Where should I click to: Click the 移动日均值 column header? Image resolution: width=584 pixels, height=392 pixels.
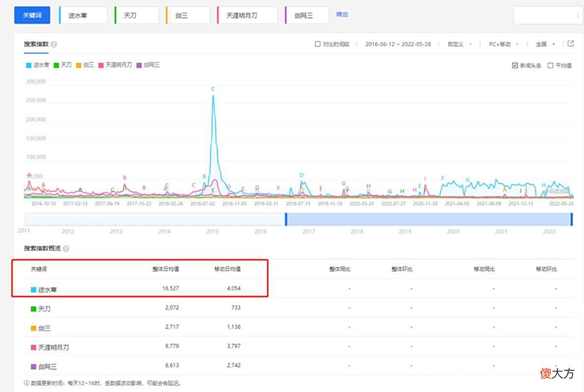point(228,269)
